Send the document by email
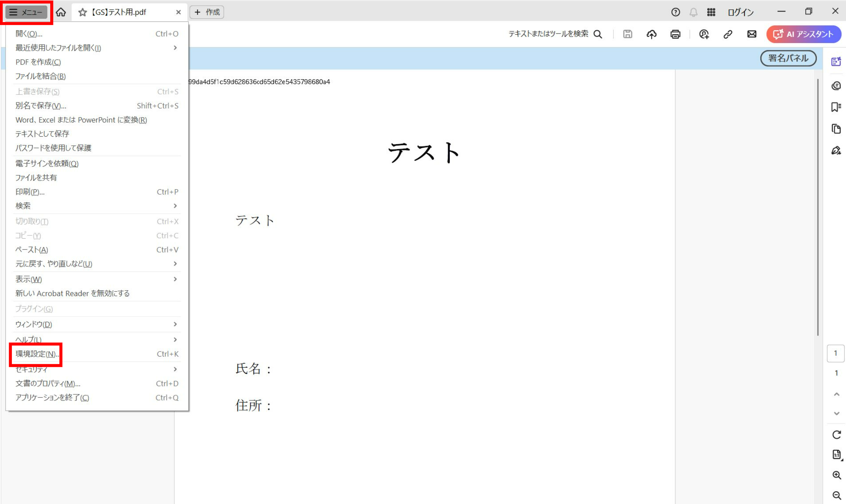 coord(752,34)
